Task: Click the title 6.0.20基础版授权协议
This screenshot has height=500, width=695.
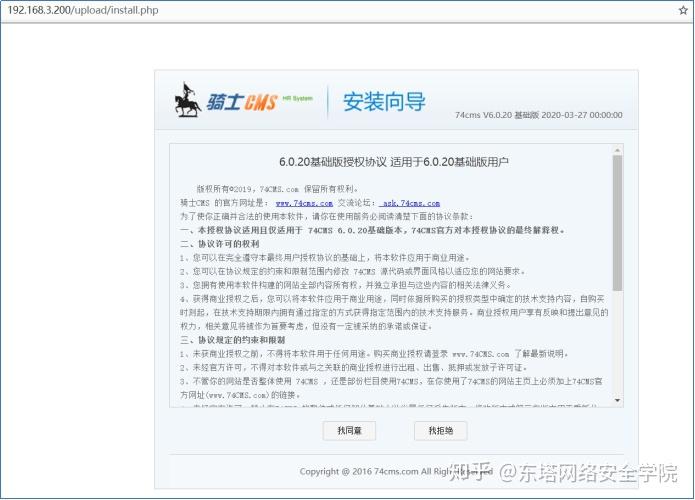Action: [x=394, y=162]
